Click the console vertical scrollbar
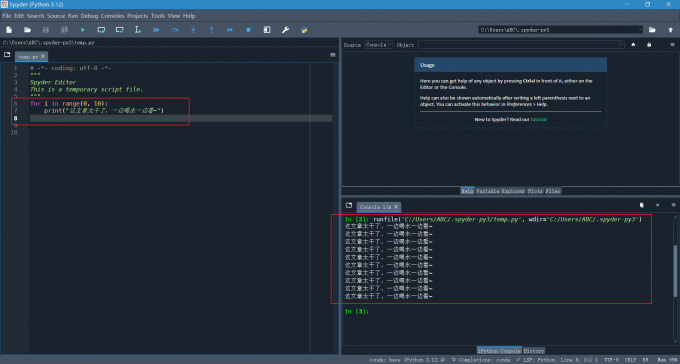The image size is (680, 364). 675,271
